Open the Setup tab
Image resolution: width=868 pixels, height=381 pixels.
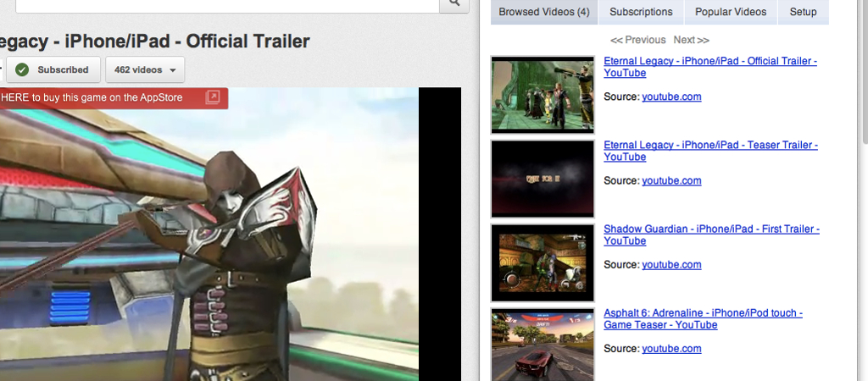[x=804, y=12]
